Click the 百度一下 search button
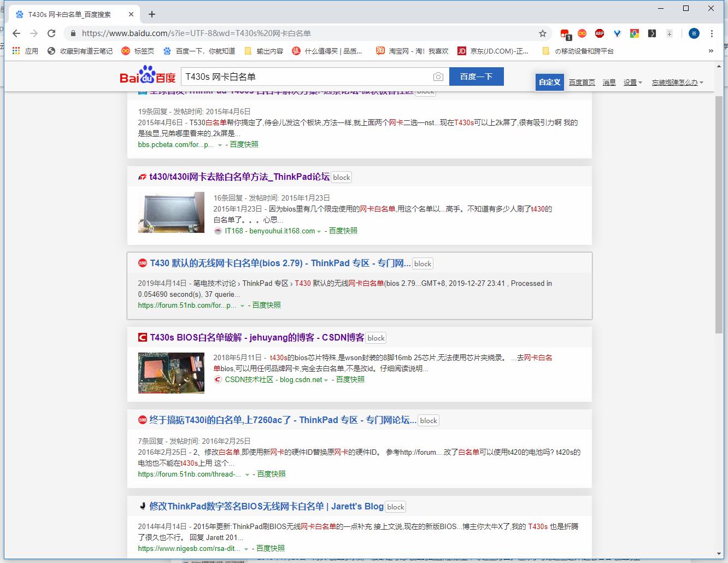This screenshot has width=728, height=563. pyautogui.click(x=476, y=77)
